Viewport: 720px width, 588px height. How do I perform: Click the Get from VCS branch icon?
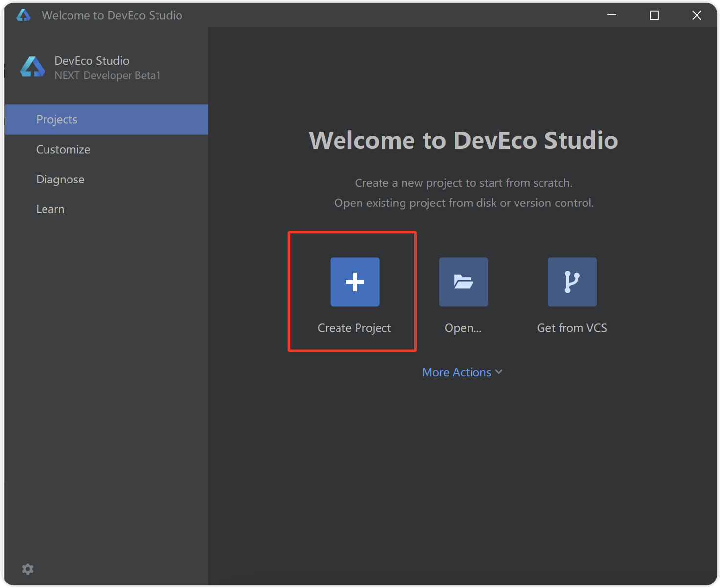[x=572, y=282]
